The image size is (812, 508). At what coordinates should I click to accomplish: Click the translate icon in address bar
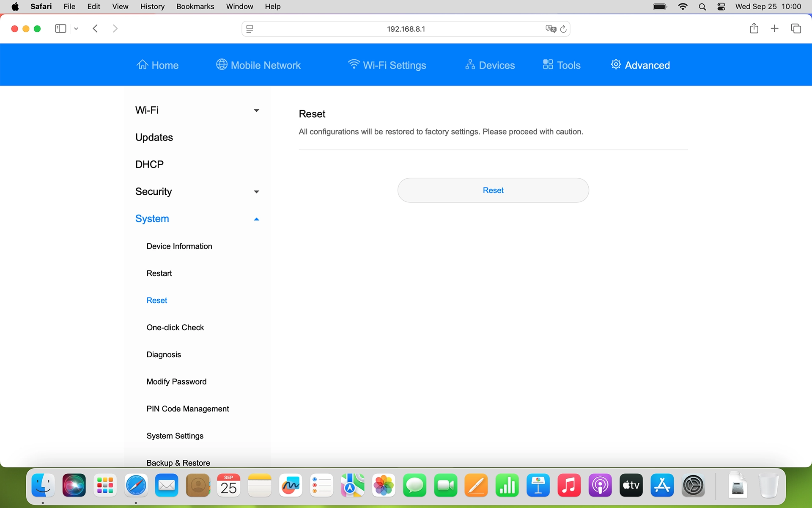click(551, 29)
